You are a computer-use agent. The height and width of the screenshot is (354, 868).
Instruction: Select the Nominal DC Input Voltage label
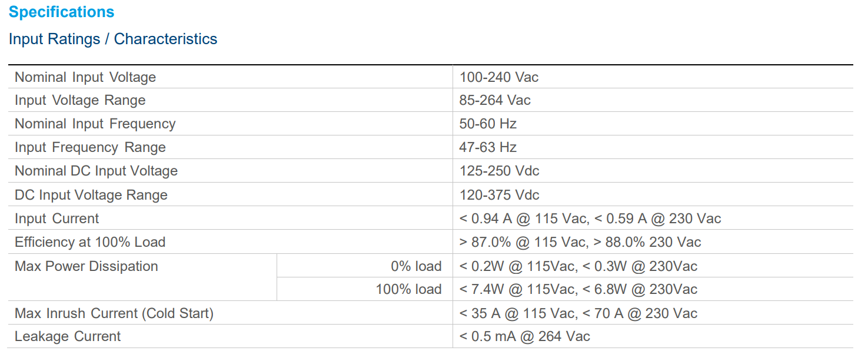[96, 171]
